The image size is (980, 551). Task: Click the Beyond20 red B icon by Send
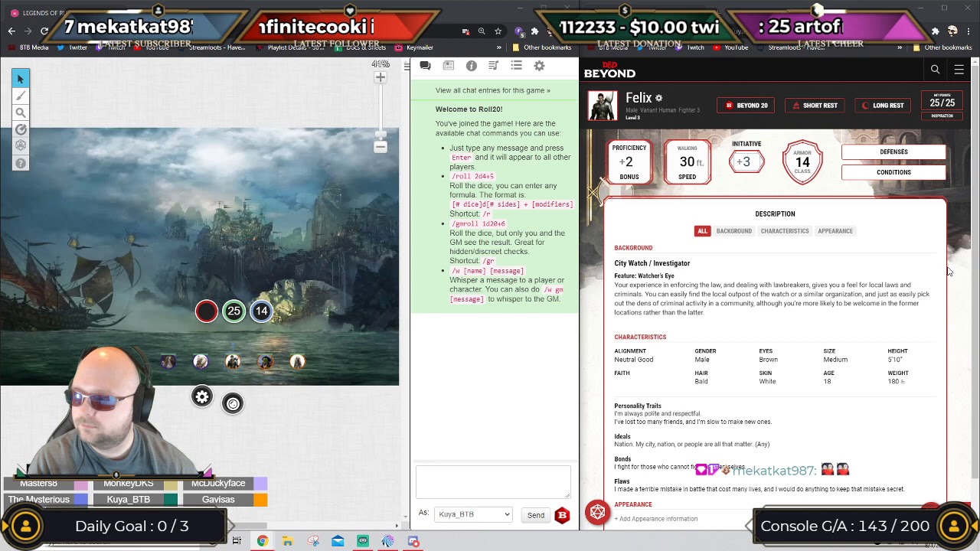coord(562,515)
